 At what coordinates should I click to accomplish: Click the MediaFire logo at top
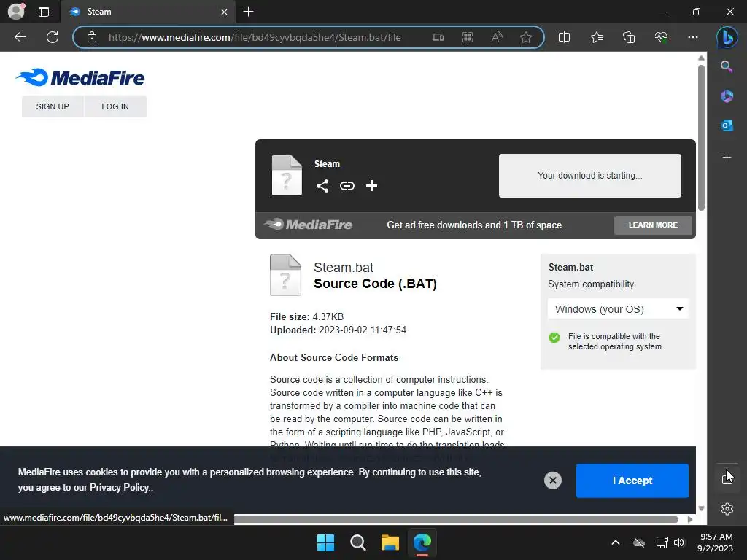(80, 77)
